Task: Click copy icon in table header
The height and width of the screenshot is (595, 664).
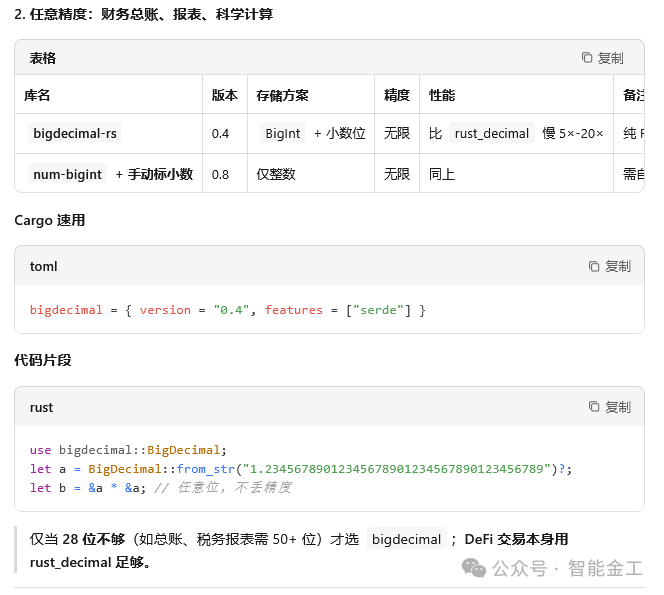Action: click(587, 58)
